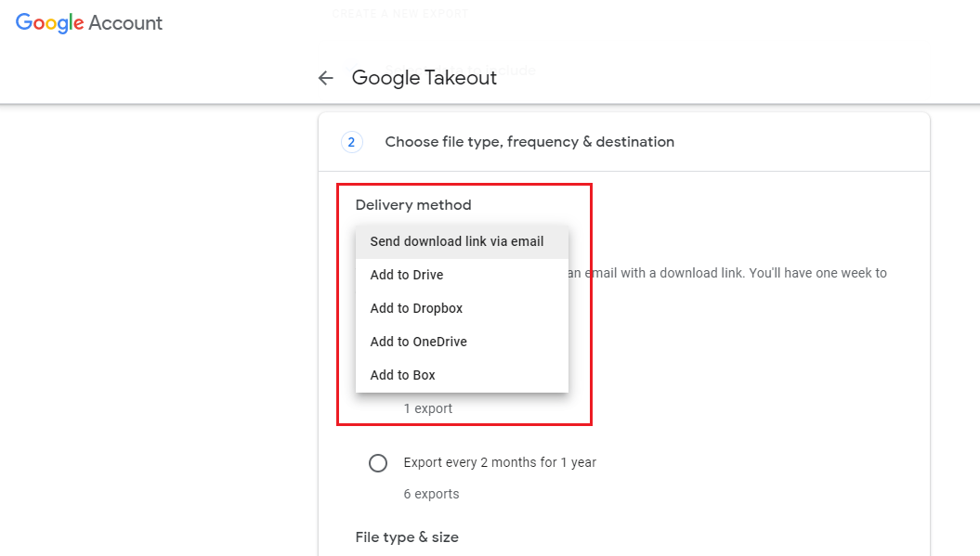Viewport: 980px width, 556px height.
Task: Click the "6 exports" label
Action: tap(431, 493)
